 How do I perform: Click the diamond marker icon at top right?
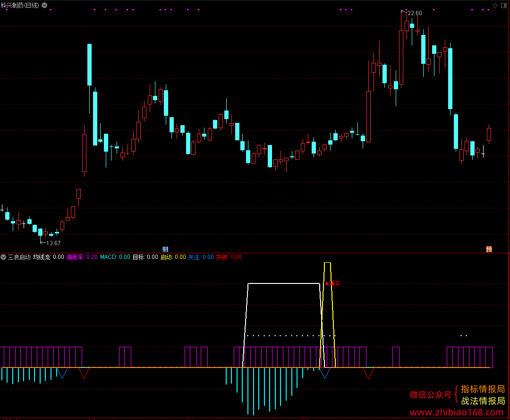pyautogui.click(x=495, y=5)
